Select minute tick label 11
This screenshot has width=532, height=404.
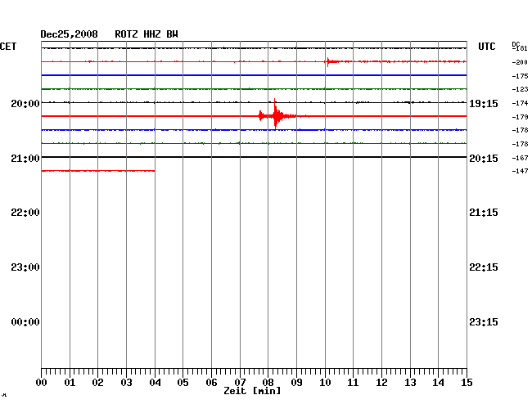click(353, 383)
